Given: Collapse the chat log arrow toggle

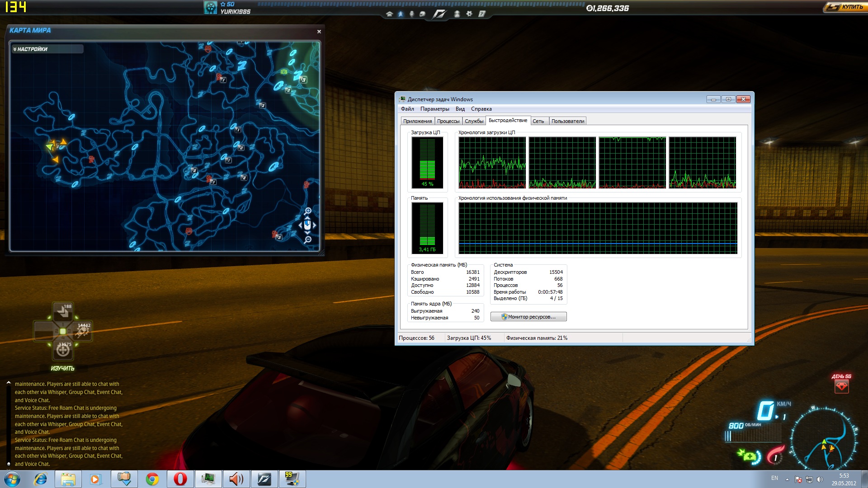Looking at the screenshot, I should [x=9, y=383].
